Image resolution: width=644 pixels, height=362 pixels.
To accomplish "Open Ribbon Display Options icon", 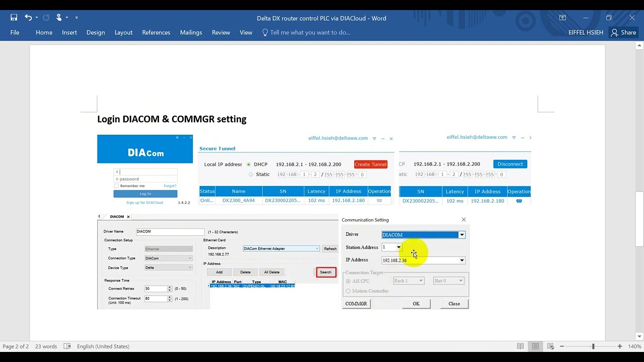I will tap(562, 18).
